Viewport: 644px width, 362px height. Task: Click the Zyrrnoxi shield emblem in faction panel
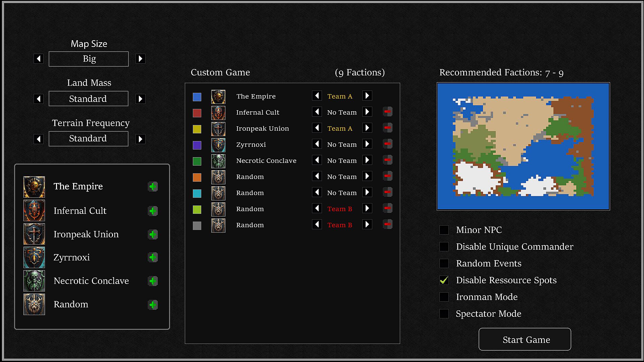[34, 257]
